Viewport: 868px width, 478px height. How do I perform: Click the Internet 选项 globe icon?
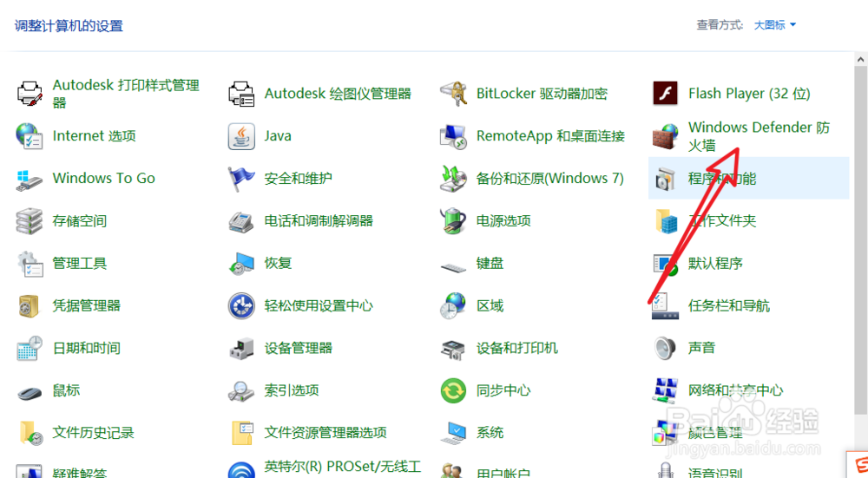30,136
